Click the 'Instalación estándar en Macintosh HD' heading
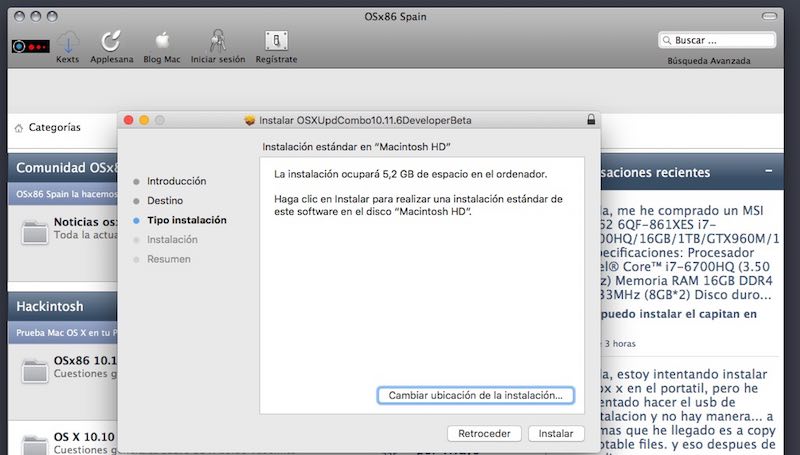The height and width of the screenshot is (455, 800). click(356, 147)
